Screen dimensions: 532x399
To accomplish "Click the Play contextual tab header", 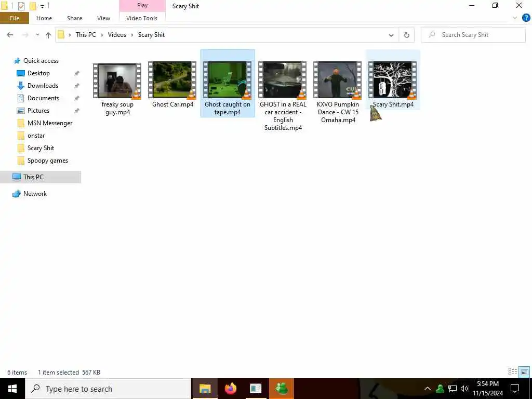I will (142, 6).
